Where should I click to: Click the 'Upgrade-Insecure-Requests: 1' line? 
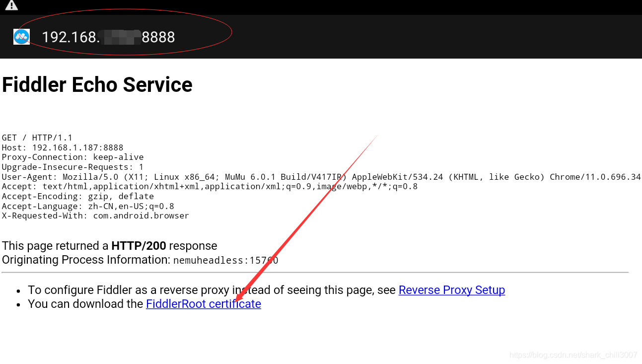[73, 167]
